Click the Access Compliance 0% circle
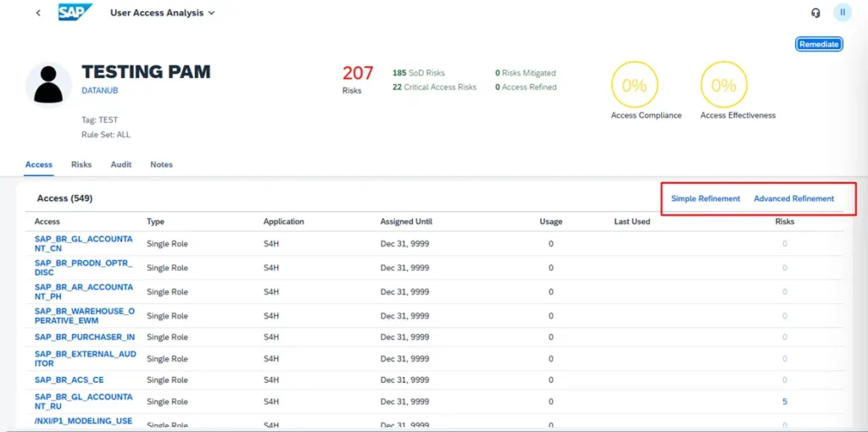The height and width of the screenshot is (432, 868). (x=634, y=86)
